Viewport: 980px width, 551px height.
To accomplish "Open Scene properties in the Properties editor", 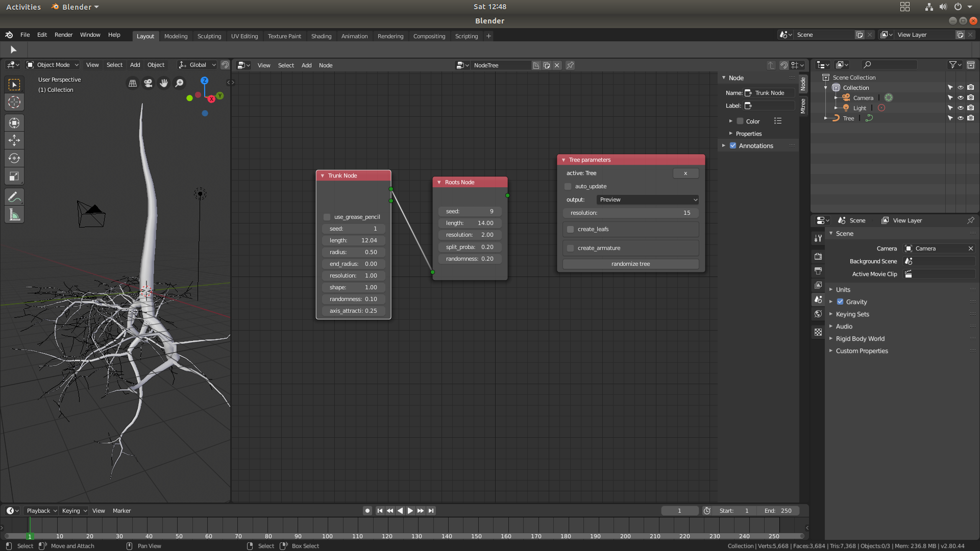I will (818, 299).
